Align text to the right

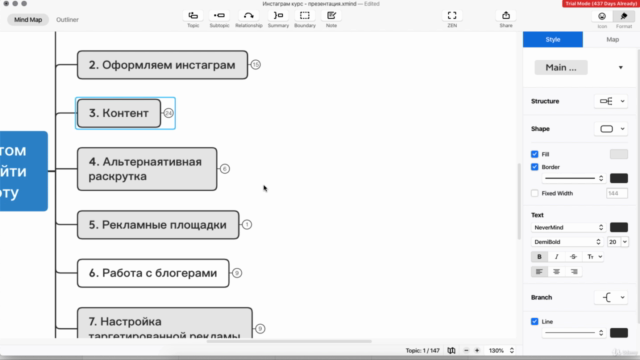coord(574,272)
